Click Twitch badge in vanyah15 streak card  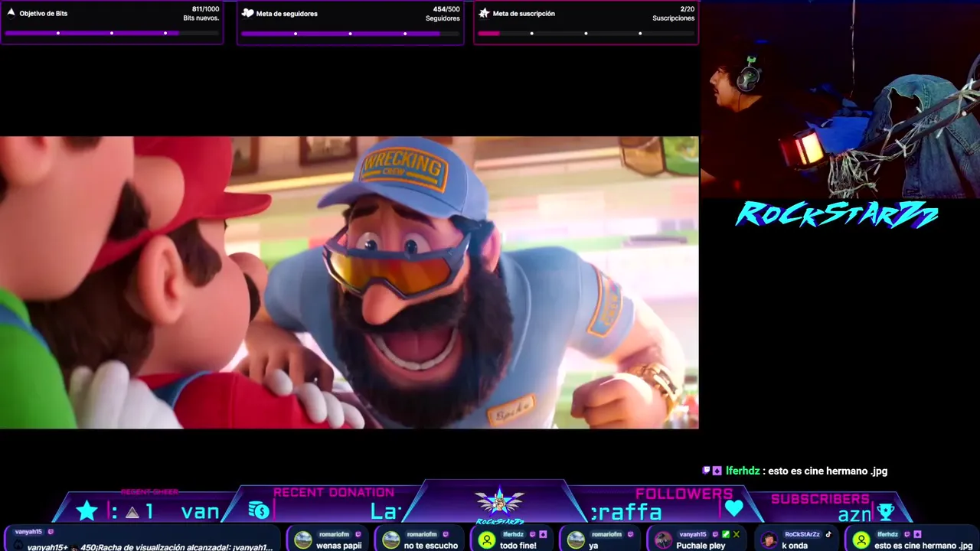[51, 532]
